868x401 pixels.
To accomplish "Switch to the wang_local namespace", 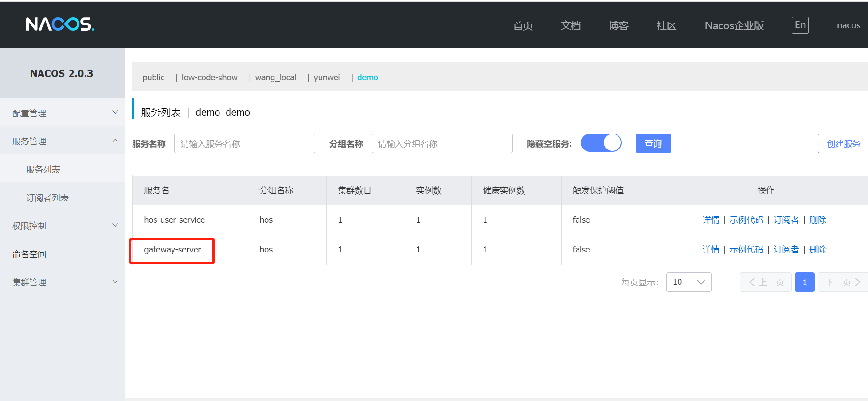I will coord(275,77).
